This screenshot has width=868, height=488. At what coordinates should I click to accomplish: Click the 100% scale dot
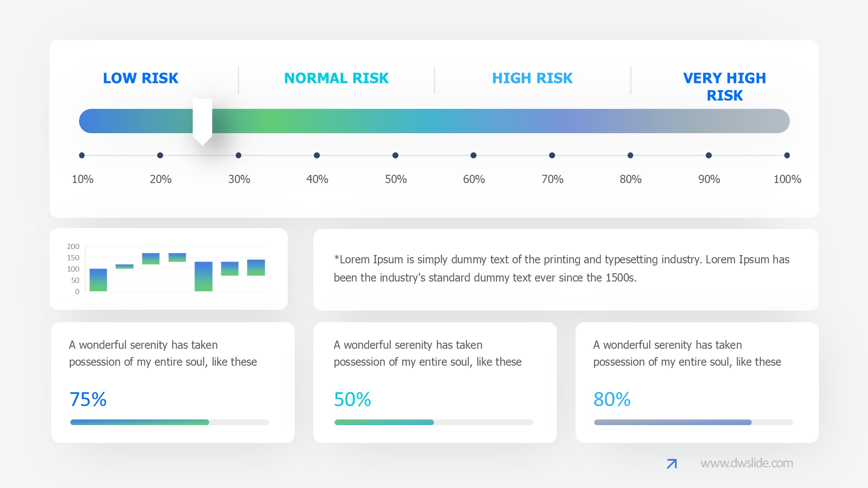[787, 155]
